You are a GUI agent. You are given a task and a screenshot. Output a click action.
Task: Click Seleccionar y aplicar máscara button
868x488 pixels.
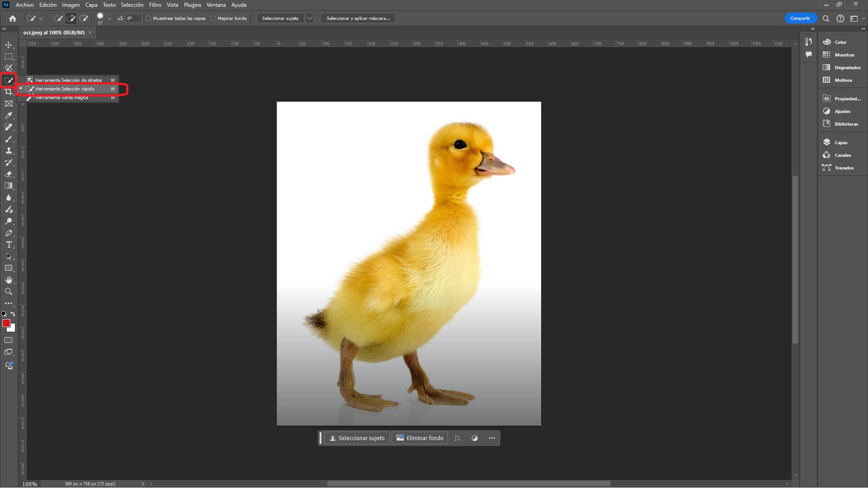click(x=358, y=19)
